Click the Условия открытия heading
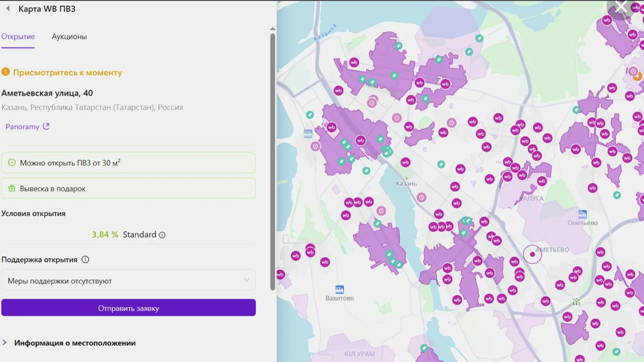 33,213
